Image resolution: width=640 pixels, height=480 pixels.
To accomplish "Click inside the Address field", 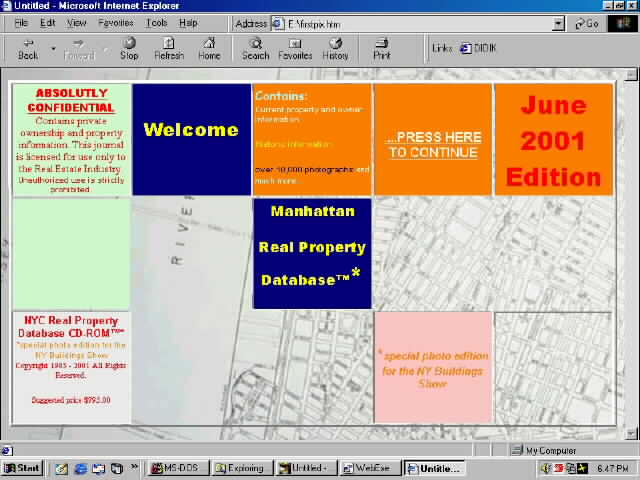I will tap(410, 23).
